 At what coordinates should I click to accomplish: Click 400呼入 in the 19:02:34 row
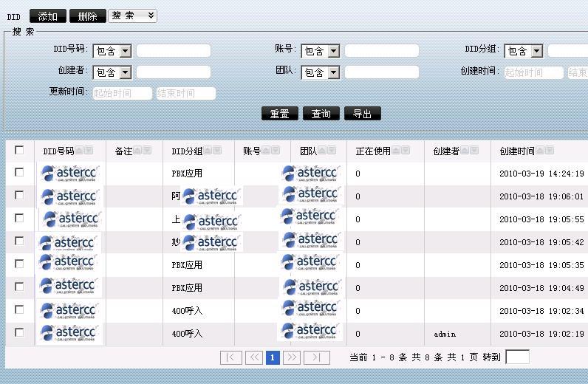pos(187,311)
